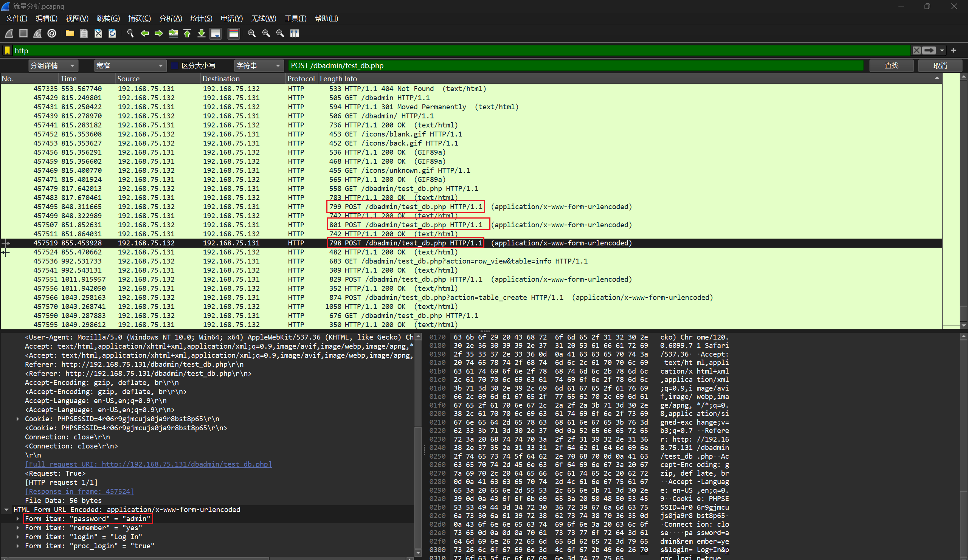The width and height of the screenshot is (968, 560).
Task: Click the capture options gear icon
Action: (52, 33)
